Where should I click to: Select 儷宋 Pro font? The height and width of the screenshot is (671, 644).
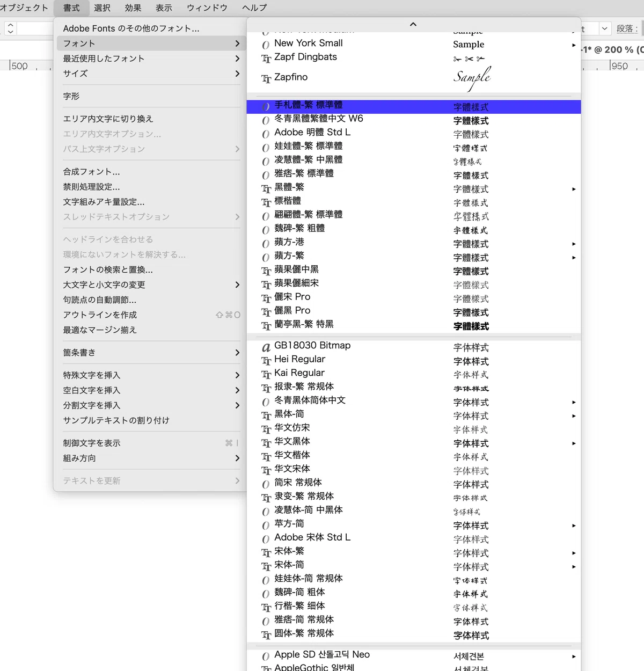coord(413,297)
